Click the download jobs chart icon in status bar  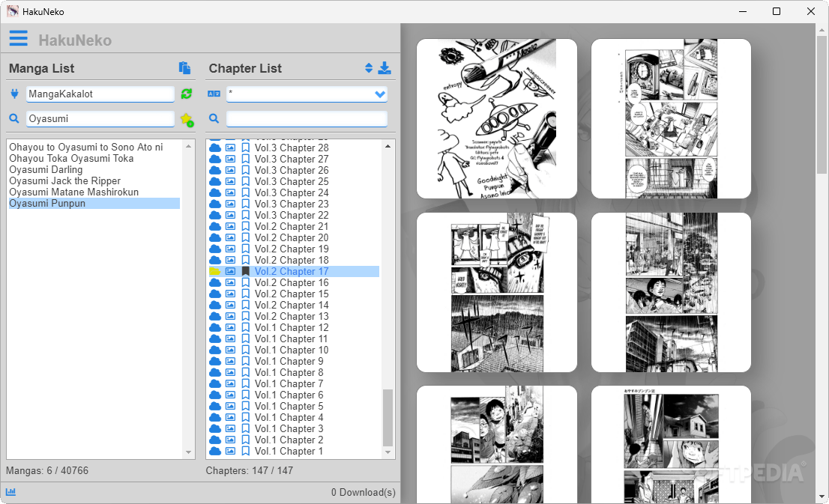(10, 492)
